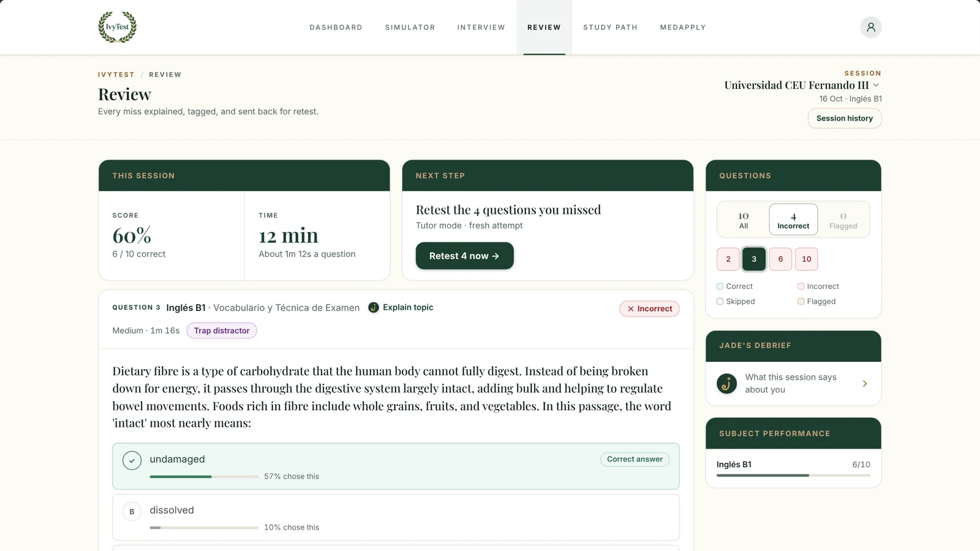Select the Review tab

coord(544,28)
